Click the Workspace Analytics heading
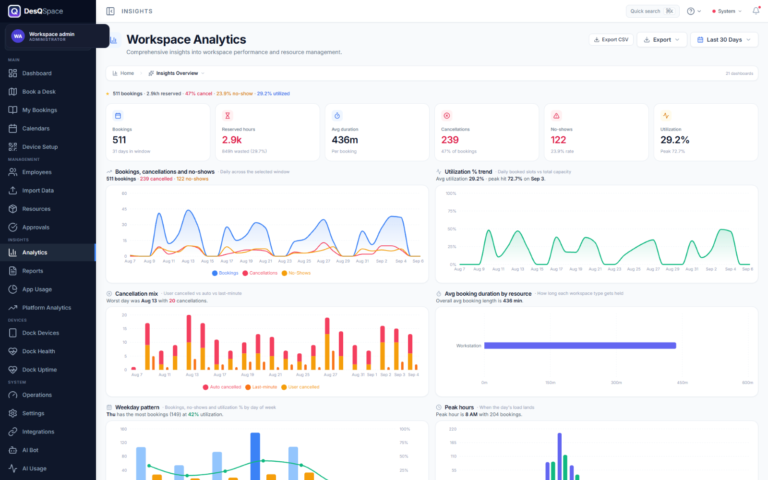Viewport: 768px width, 480px height. (x=186, y=39)
